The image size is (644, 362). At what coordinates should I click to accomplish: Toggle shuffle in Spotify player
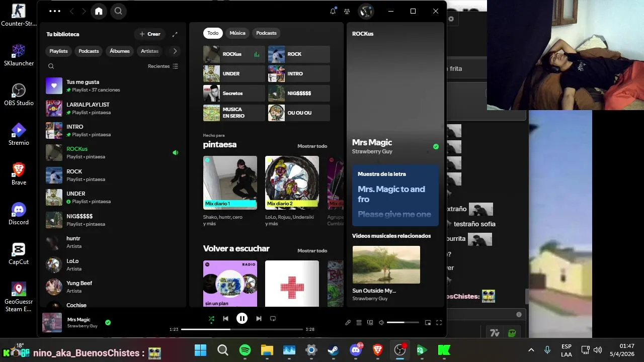click(x=211, y=318)
